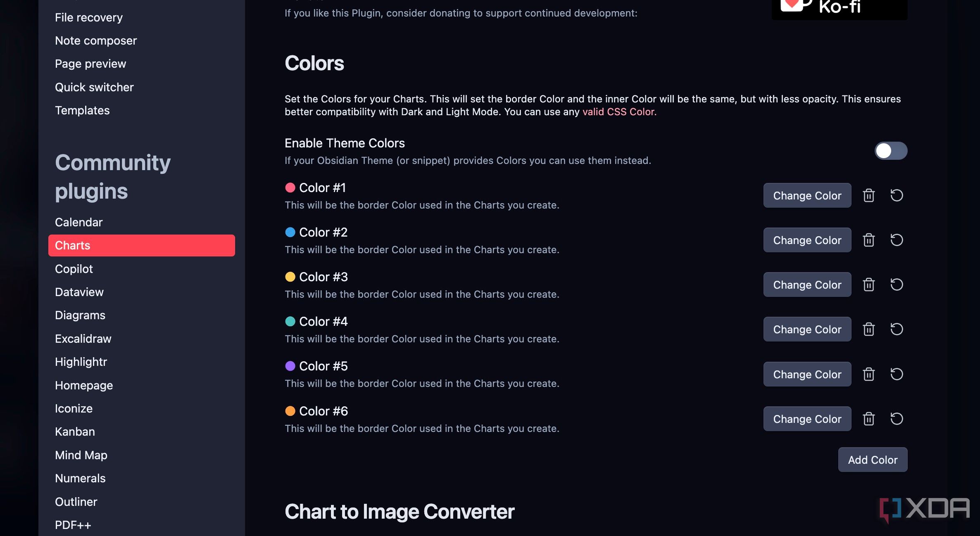Delete Color #4 using the trash icon

tap(868, 329)
